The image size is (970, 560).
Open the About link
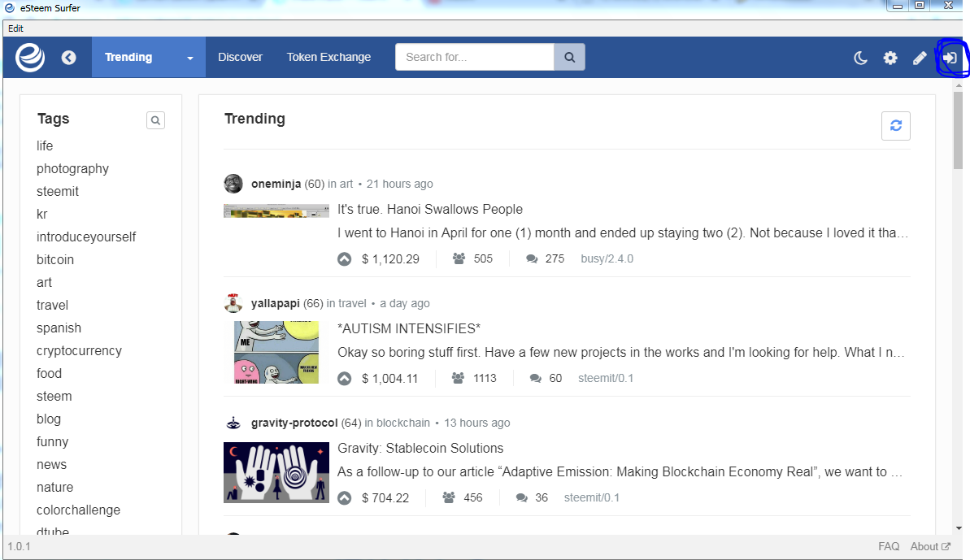click(930, 546)
